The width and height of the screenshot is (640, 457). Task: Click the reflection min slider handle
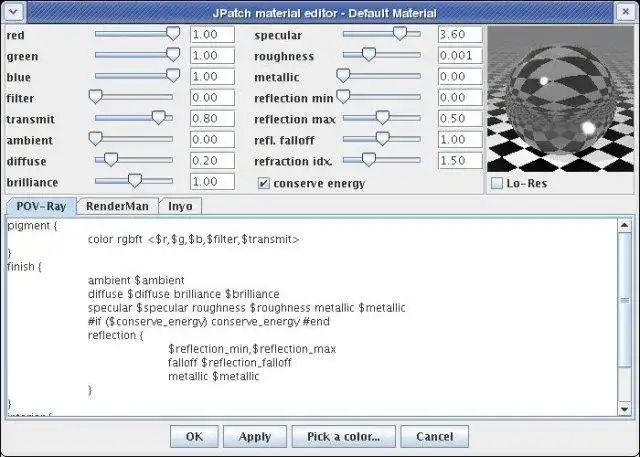pyautogui.click(x=343, y=97)
